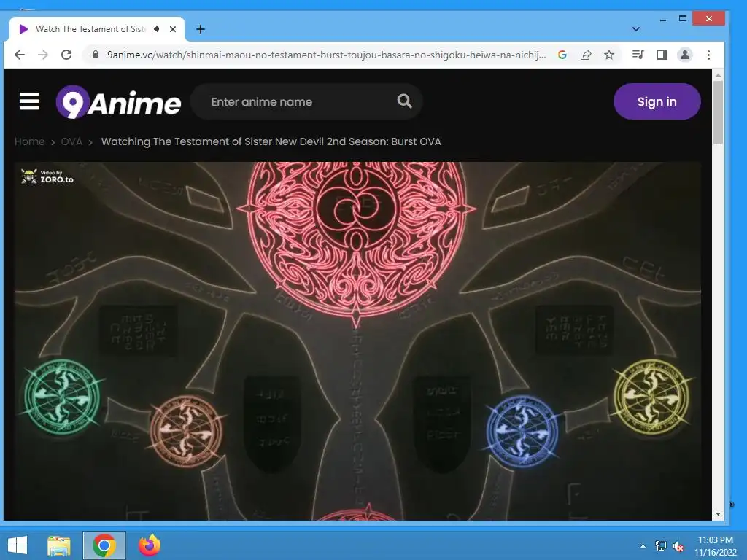Viewport: 747px width, 560px height.
Task: Open the 9anime hamburger menu
Action: (29, 101)
